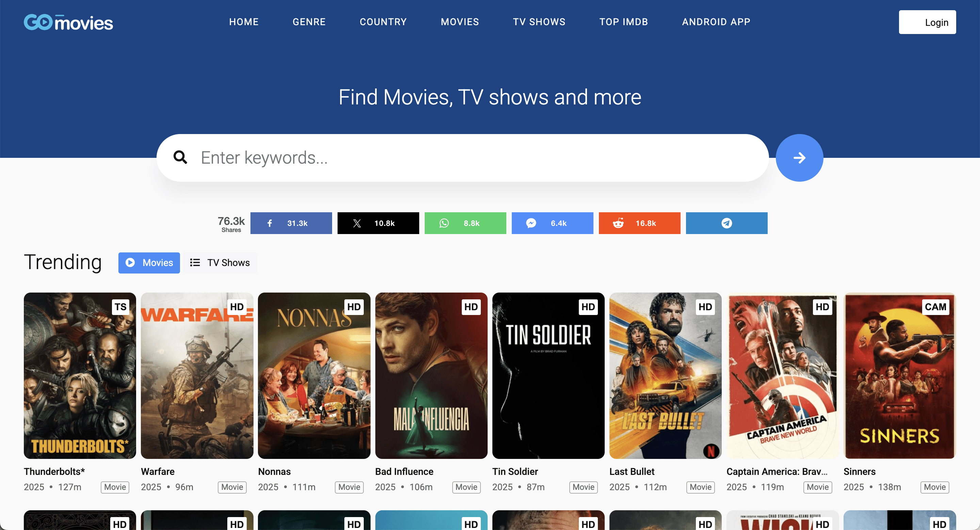This screenshot has height=530, width=980.
Task: Click "Find Movies, TV shows and more" heading
Action: (490, 97)
